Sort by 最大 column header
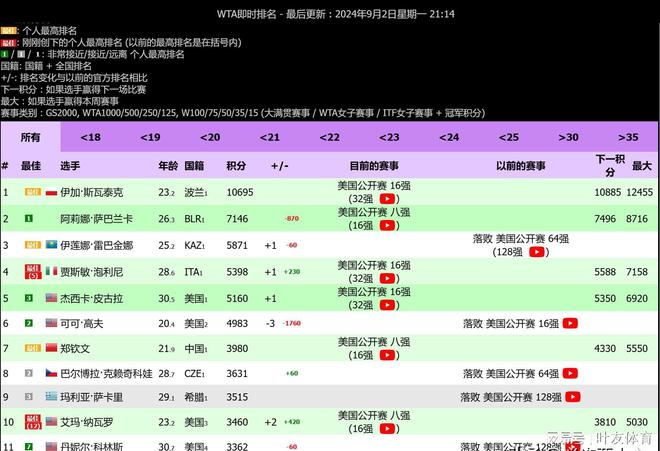This screenshot has width=660, height=451. 642,166
